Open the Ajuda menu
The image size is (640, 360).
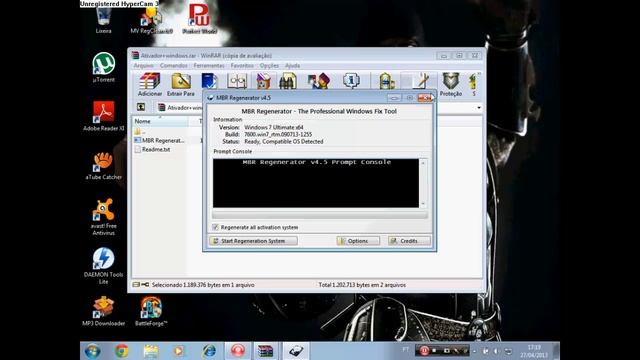point(292,65)
